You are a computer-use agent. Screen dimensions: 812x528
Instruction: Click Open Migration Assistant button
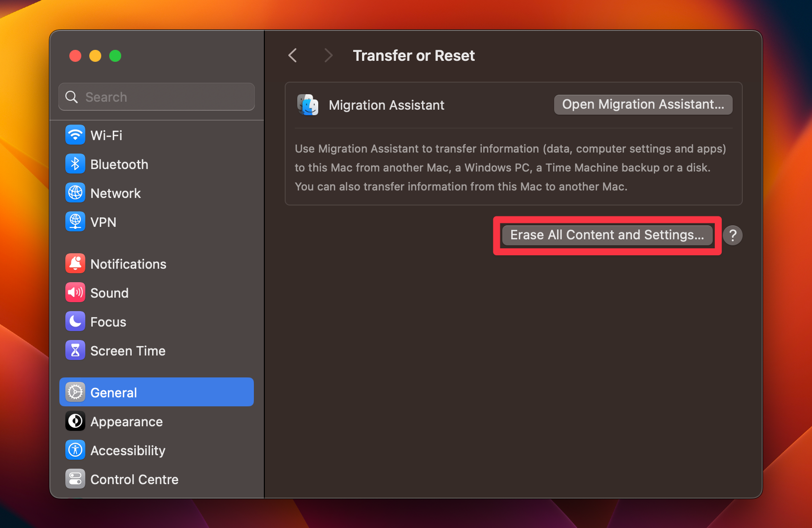click(642, 105)
